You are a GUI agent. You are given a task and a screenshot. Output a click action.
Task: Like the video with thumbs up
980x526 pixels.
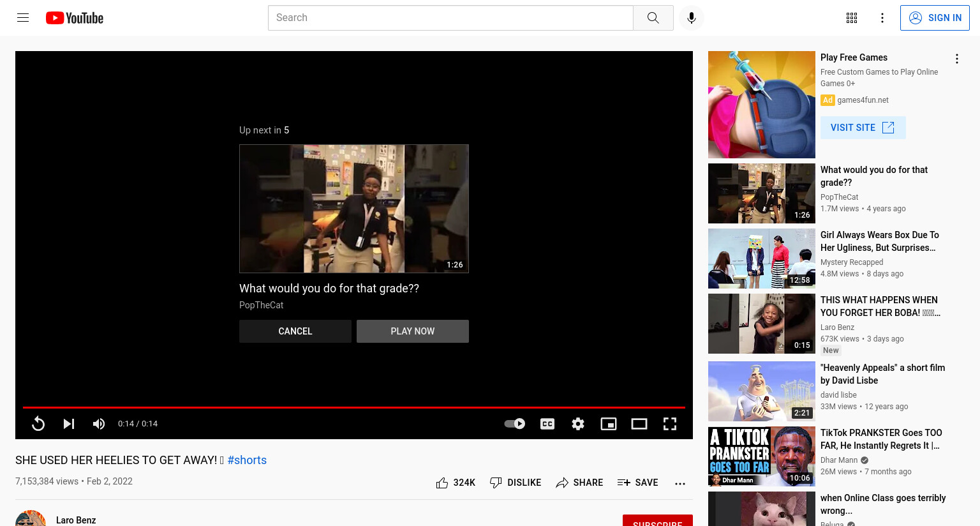pos(456,483)
